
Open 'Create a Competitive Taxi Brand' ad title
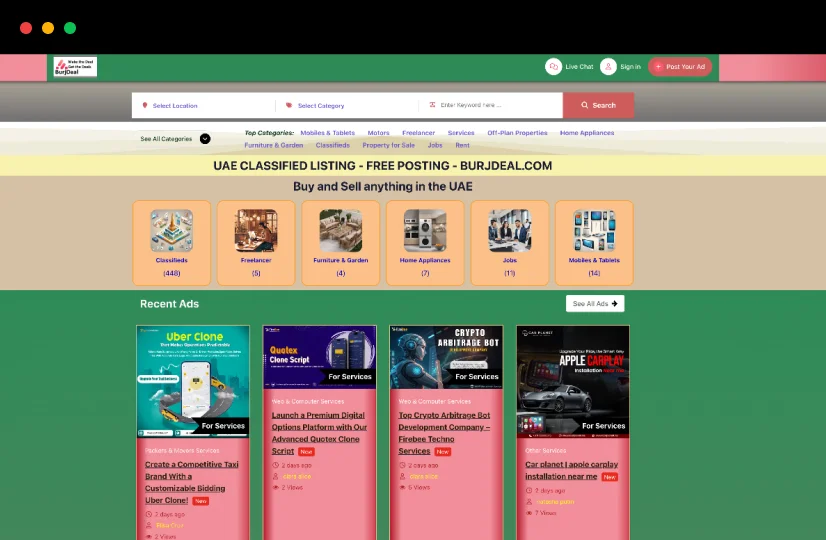(x=192, y=482)
